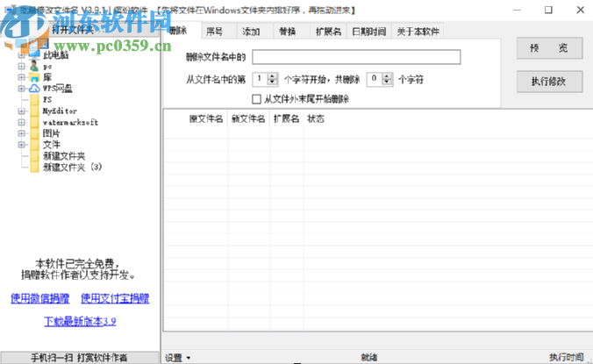Click the 新建文件夹 (3) folder icon
The height and width of the screenshot is (364, 593).
coord(34,167)
